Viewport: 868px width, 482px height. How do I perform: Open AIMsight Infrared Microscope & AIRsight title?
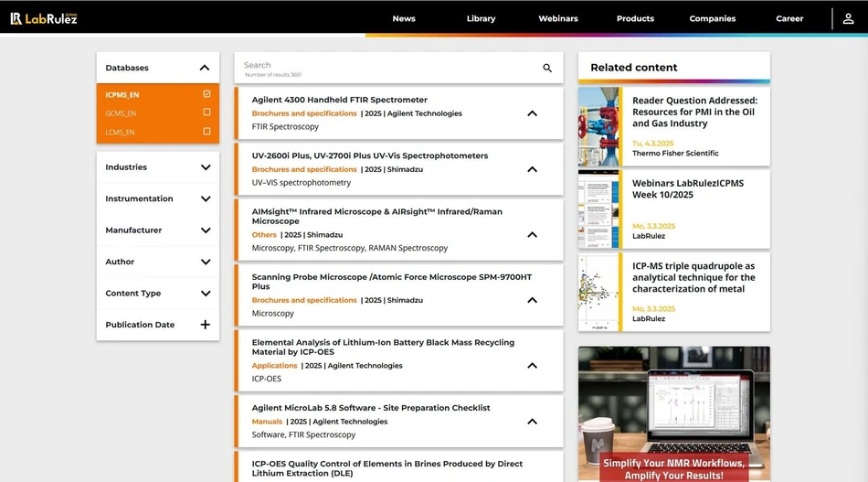click(377, 216)
